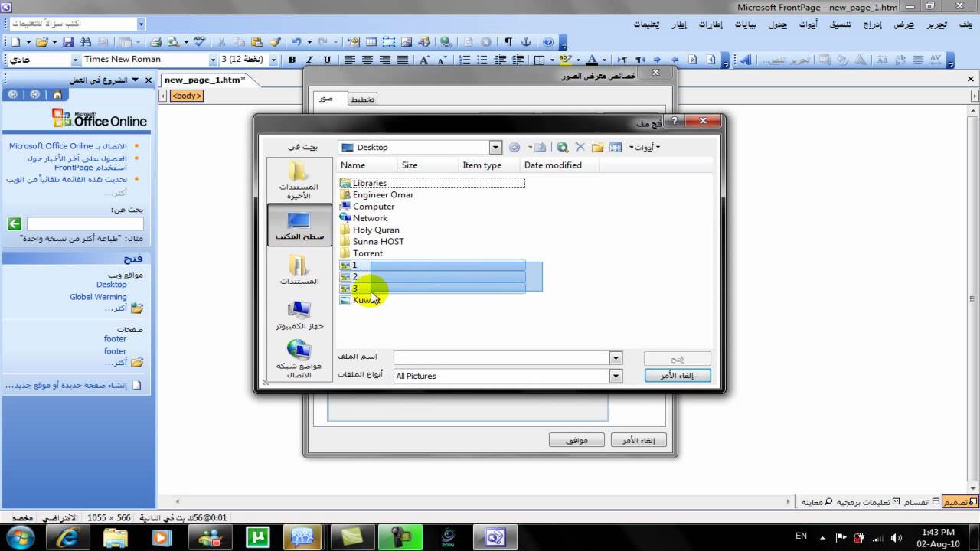Click the Windows Start orb

pos(21,536)
